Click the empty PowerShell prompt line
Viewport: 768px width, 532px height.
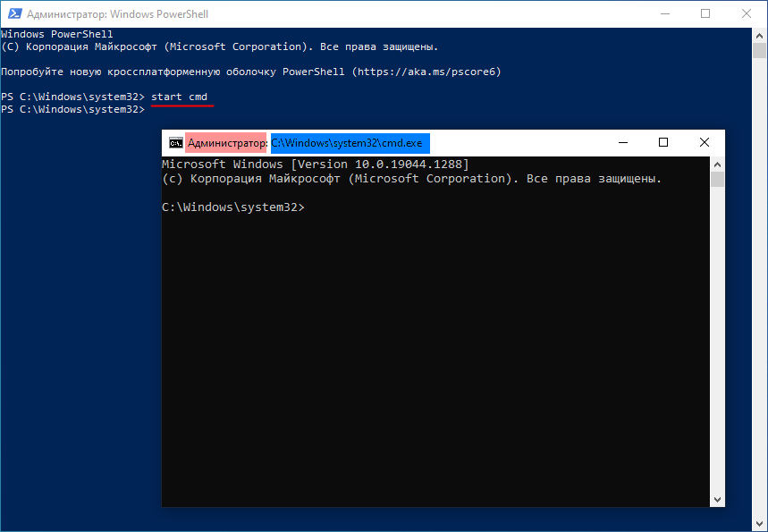pos(73,109)
